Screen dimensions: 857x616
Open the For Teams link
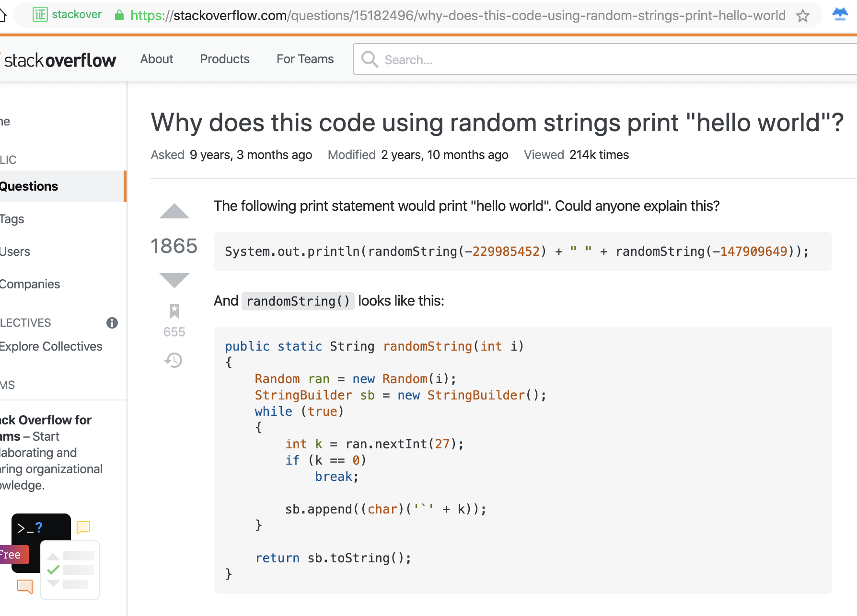(305, 59)
